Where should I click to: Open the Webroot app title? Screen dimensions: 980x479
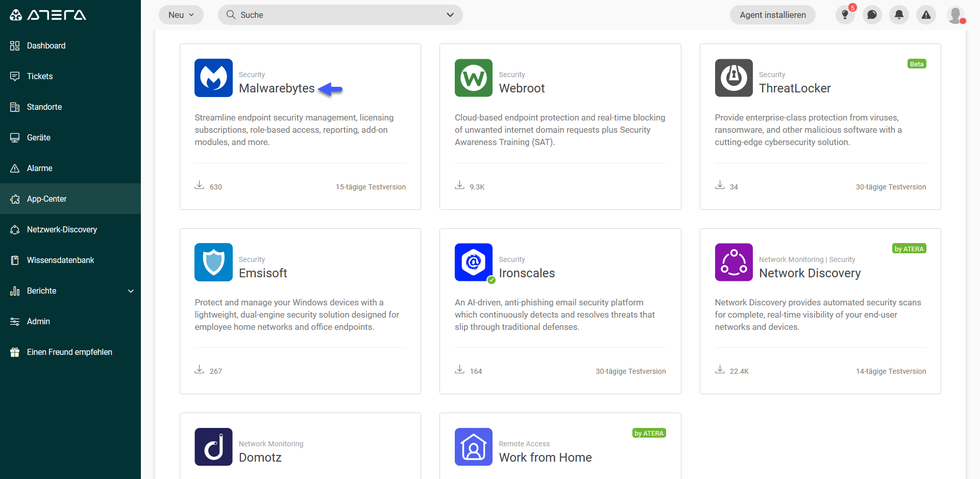tap(522, 88)
